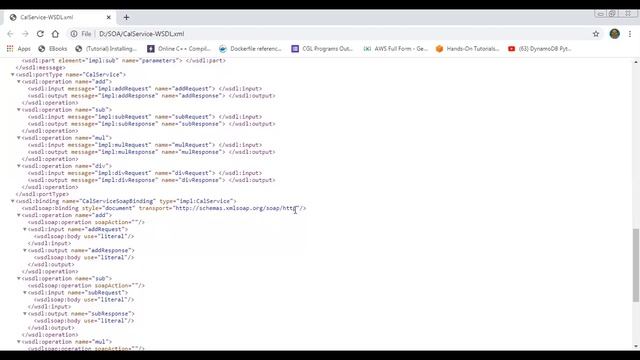Click the impl:subResponse output message line
640x360 pixels.
151,124
